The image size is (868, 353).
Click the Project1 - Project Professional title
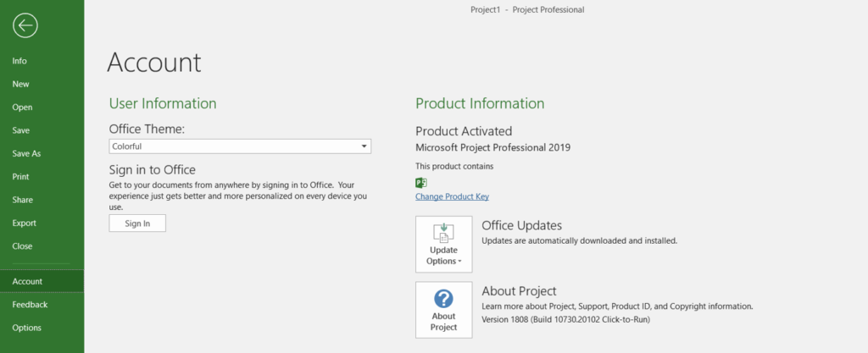[527, 9]
